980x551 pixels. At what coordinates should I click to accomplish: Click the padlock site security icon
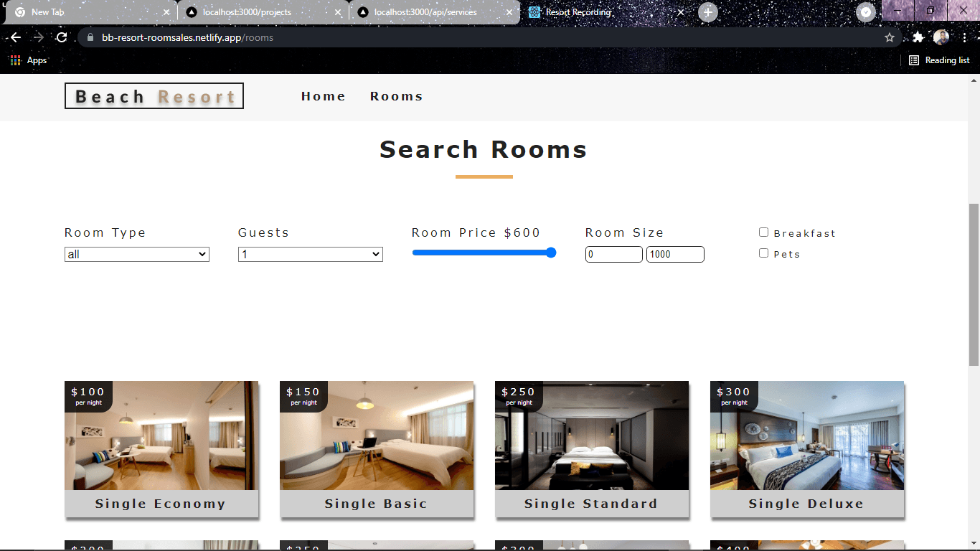tap(90, 37)
